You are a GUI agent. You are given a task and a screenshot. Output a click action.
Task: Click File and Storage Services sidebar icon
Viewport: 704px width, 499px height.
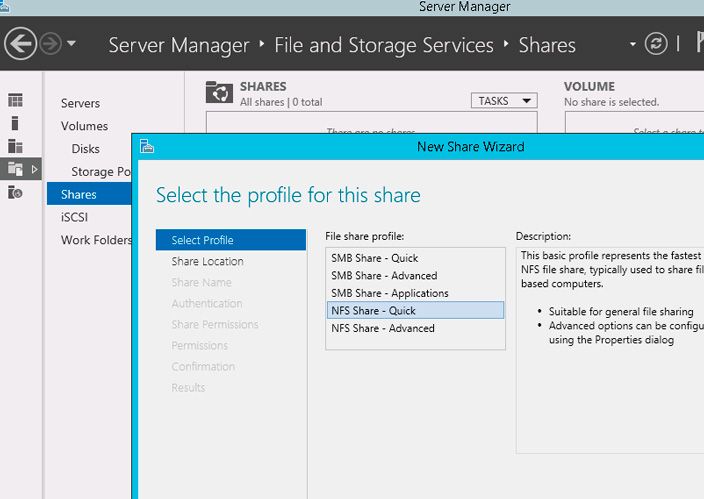15,169
